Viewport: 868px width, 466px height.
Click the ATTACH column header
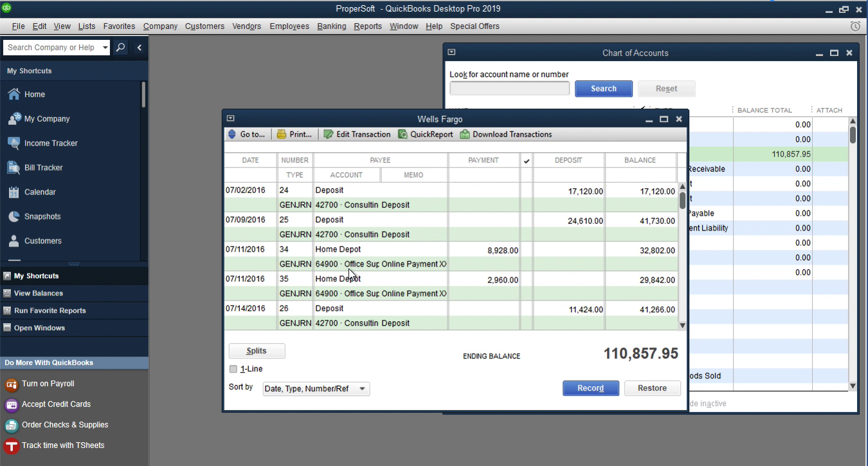pos(829,110)
